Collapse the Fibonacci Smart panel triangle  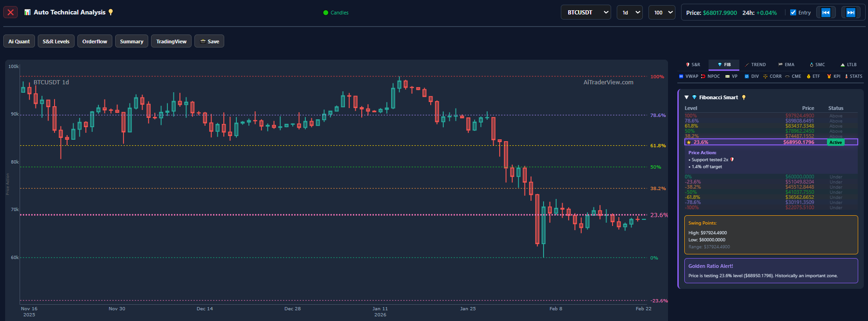click(x=686, y=97)
